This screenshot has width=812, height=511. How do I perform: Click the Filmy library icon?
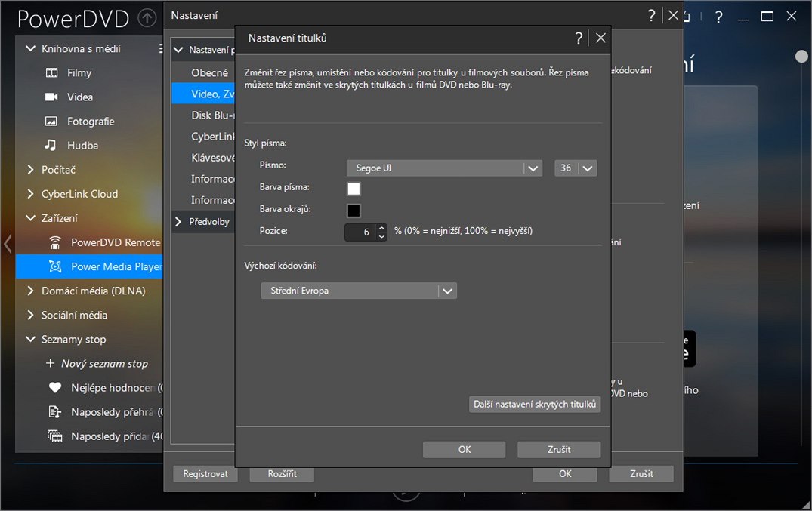point(51,73)
